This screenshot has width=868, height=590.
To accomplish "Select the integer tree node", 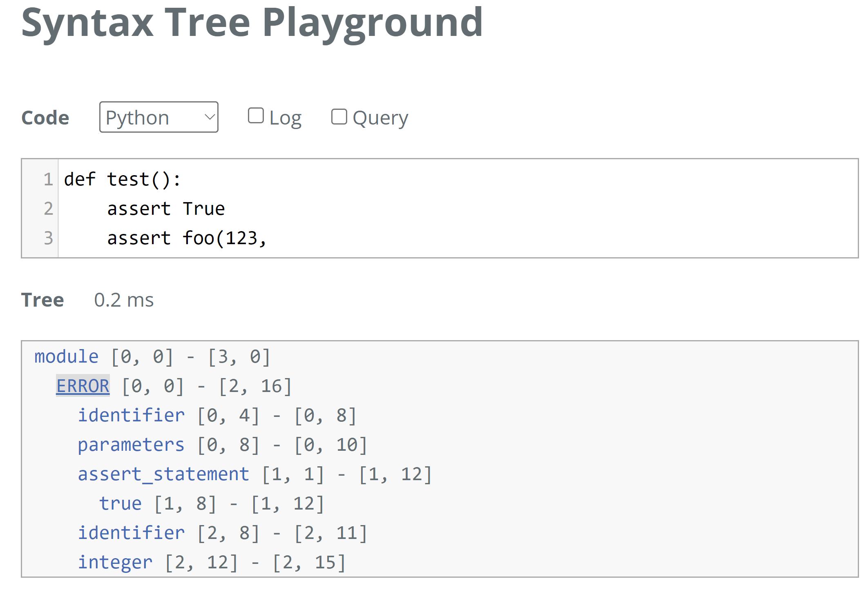I will (115, 562).
